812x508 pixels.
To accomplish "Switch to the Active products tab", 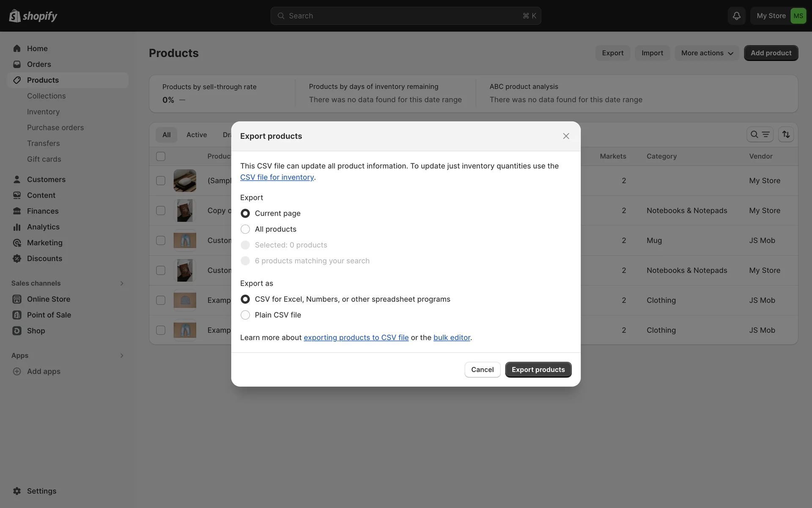I will coord(197,135).
